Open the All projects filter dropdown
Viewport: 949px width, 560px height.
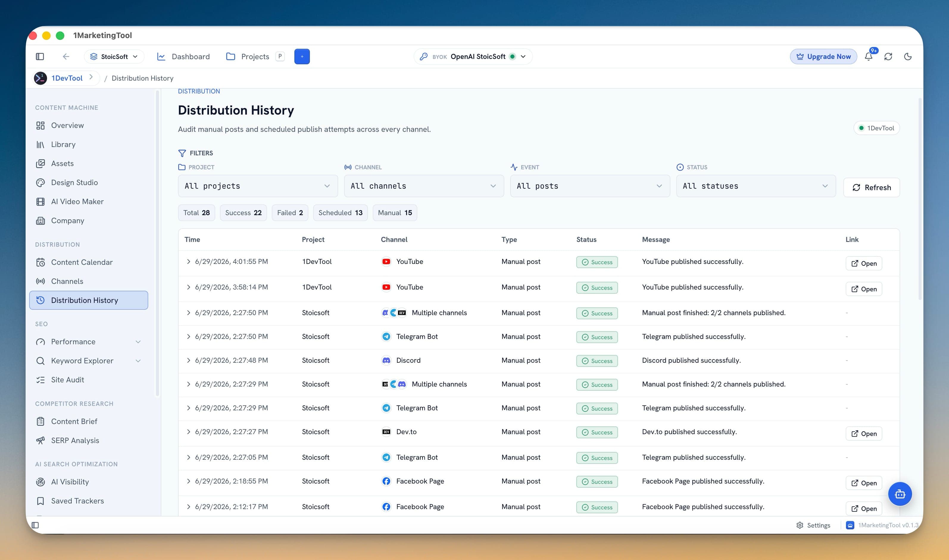coord(258,186)
